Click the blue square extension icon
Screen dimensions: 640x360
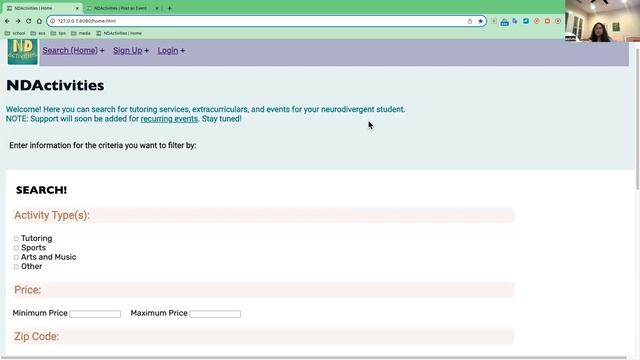pos(526,21)
